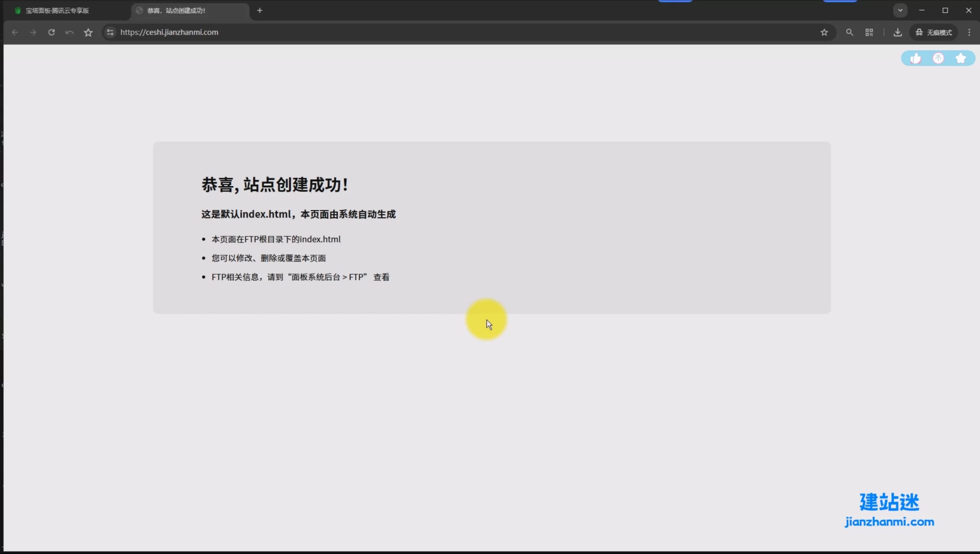Open the three-dot browser menu

point(969,33)
